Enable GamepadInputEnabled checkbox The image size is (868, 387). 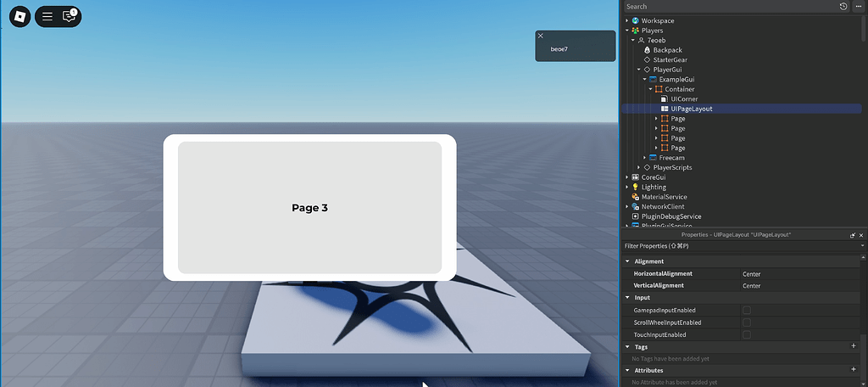point(747,311)
